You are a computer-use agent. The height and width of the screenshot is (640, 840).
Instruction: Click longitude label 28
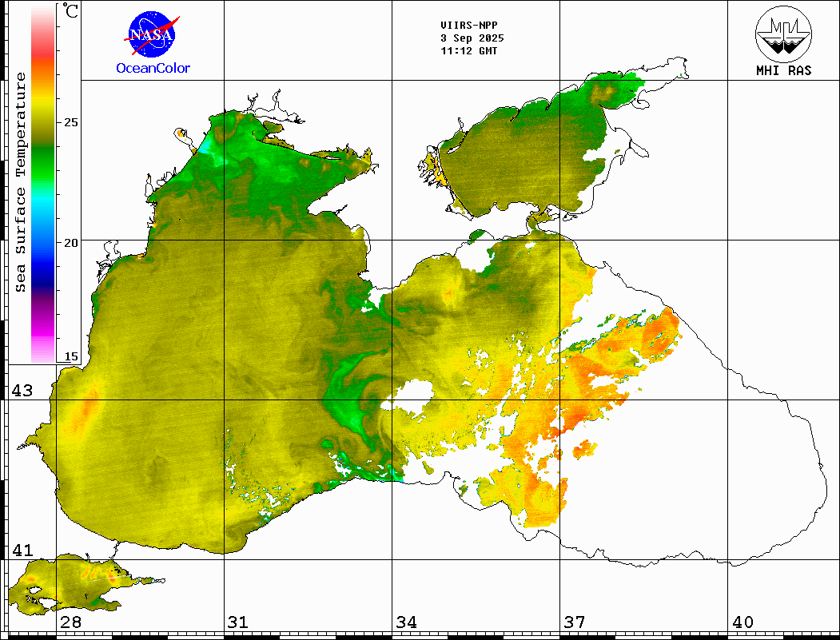tap(70, 622)
